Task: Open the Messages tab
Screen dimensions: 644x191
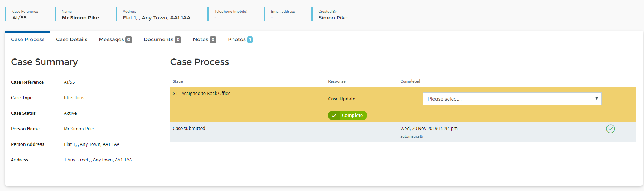Action: (x=111, y=39)
